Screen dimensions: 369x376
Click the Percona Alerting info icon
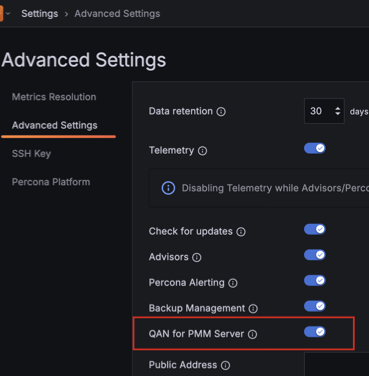pyautogui.click(x=233, y=283)
